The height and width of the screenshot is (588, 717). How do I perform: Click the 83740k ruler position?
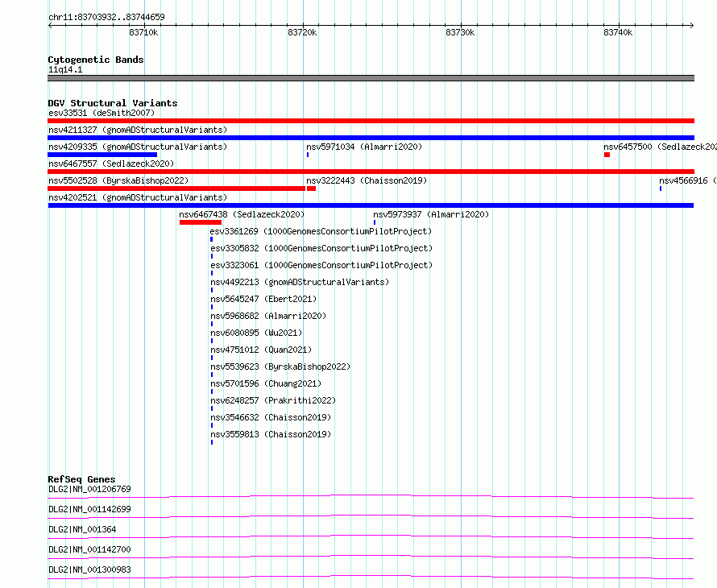[x=618, y=32]
